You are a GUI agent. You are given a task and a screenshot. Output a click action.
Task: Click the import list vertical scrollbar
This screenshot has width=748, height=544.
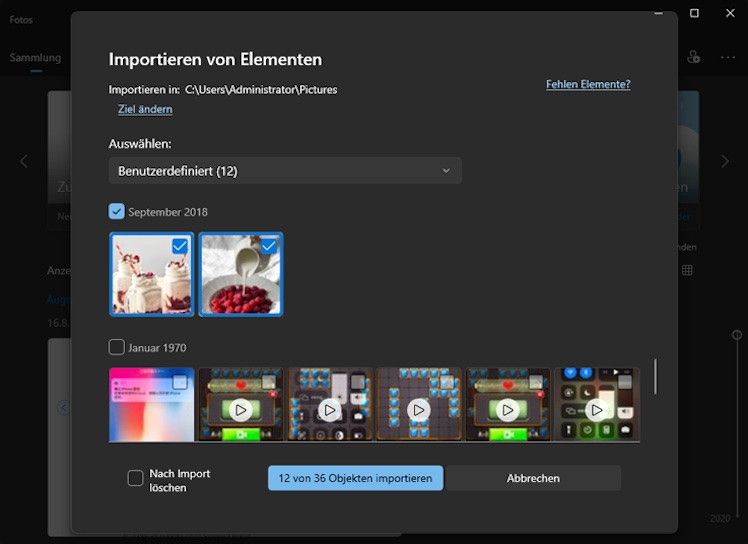click(656, 377)
